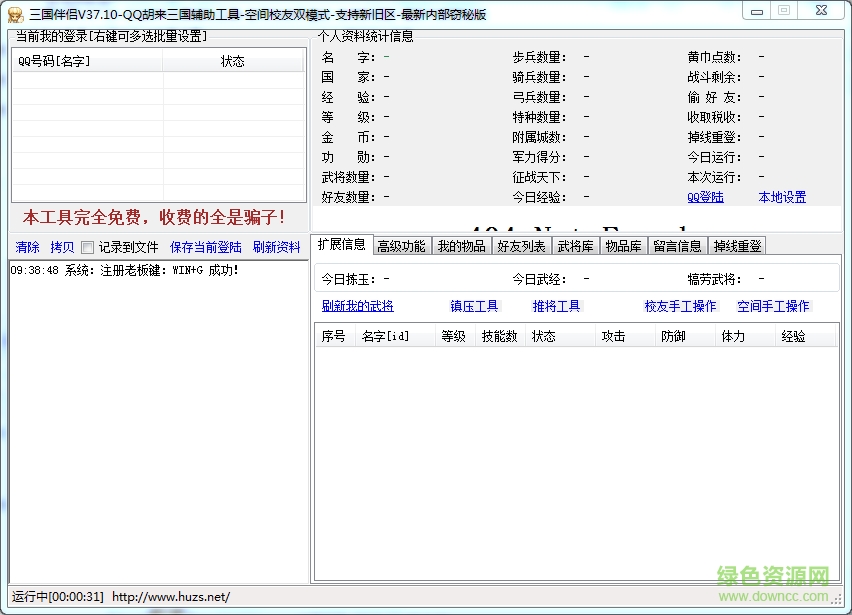Open 本地设置 local settings

tap(782, 197)
